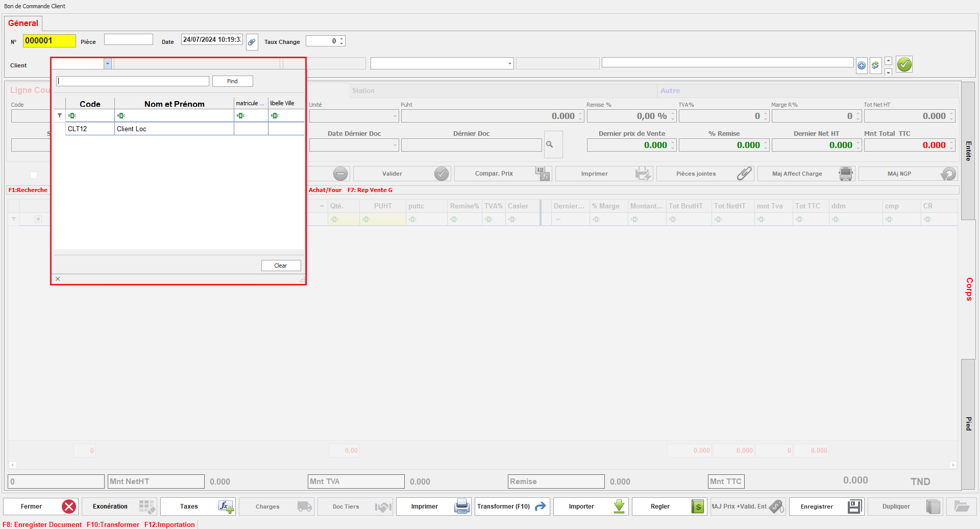
Task: Click the Charges button
Action: [x=277, y=507]
